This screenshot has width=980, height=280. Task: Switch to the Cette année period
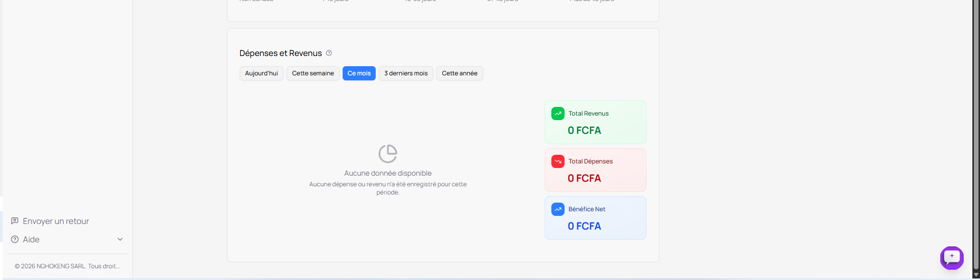[x=459, y=73]
